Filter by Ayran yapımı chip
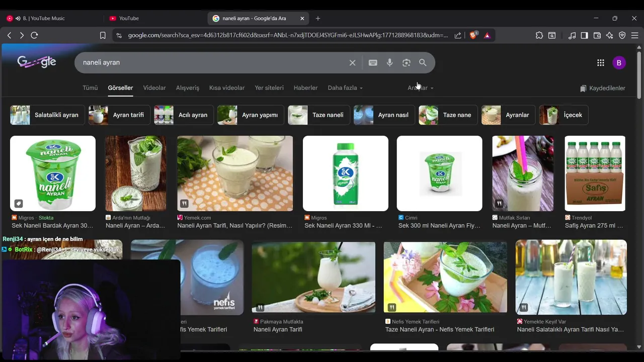The width and height of the screenshot is (644, 362). [x=250, y=115]
